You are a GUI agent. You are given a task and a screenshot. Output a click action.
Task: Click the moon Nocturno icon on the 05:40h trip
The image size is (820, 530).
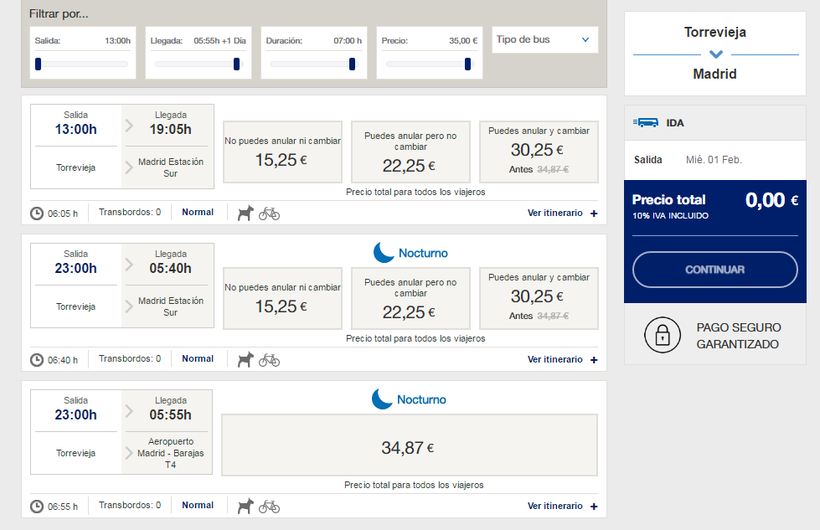pos(382,253)
